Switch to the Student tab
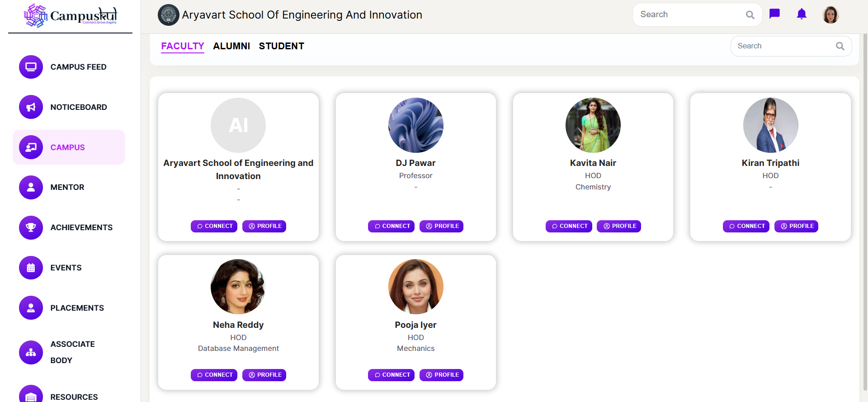 coord(281,46)
